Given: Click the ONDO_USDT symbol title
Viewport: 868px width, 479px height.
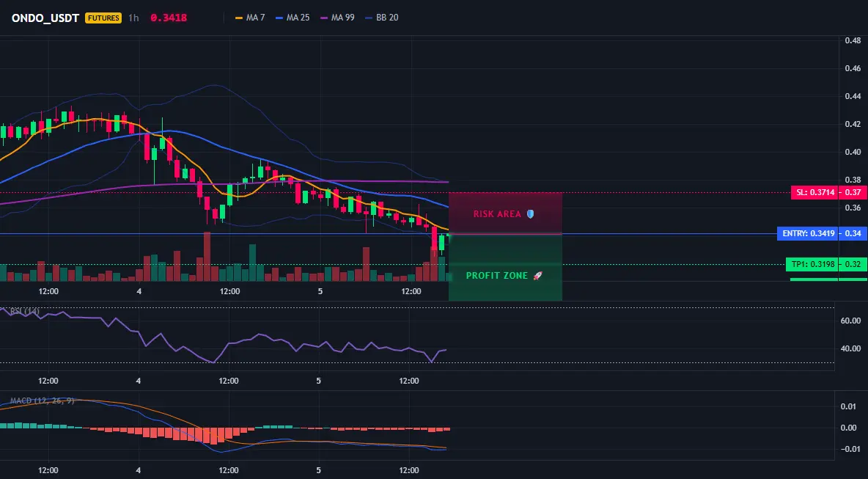Looking at the screenshot, I should [x=45, y=18].
